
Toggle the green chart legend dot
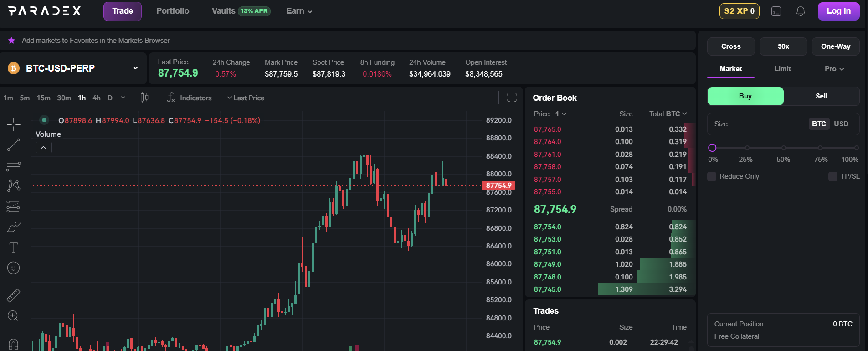coord(44,120)
